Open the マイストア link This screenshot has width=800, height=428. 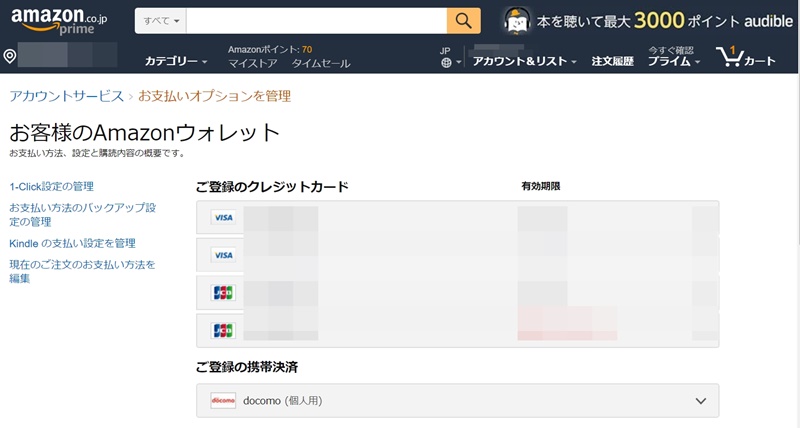click(252, 63)
